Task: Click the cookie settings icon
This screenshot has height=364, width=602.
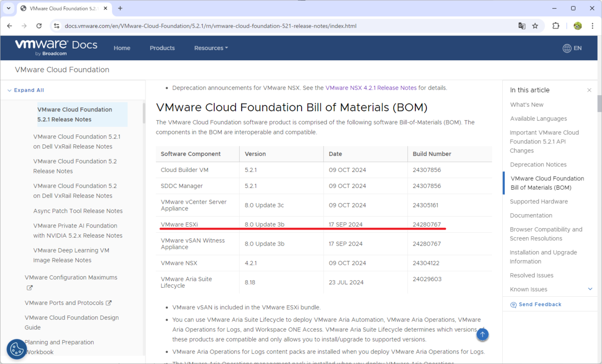Action: tap(17, 349)
